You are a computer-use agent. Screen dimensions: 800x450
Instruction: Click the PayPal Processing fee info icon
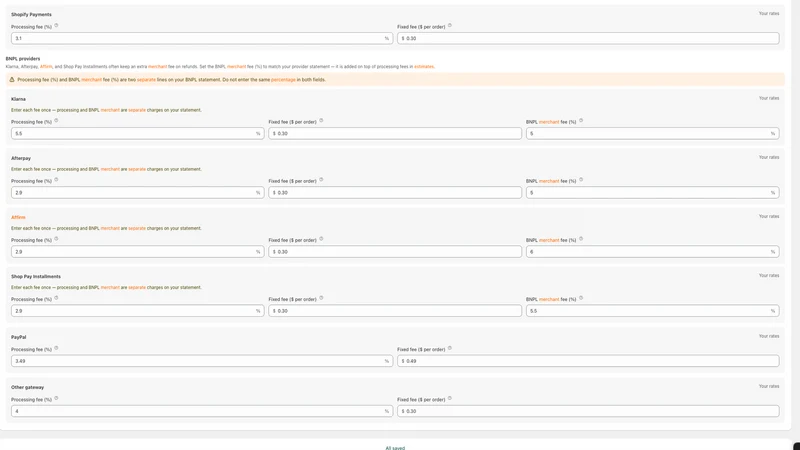tap(56, 348)
